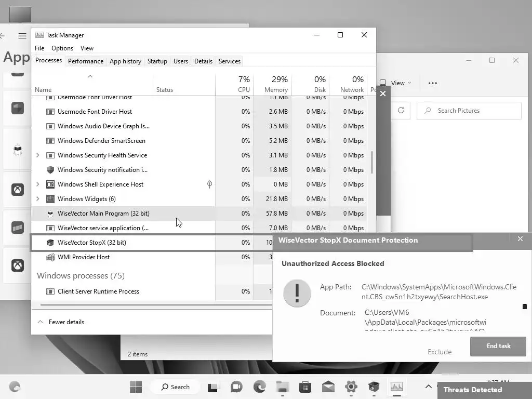
Task: Sort by the CPU column header
Action: (234, 84)
